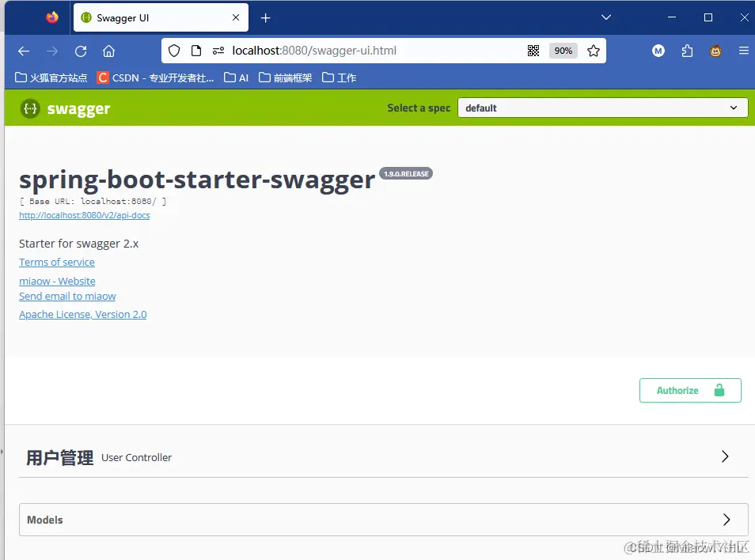This screenshot has height=560, width=755.
Task: Open the Select a spec dropdown
Action: tap(602, 108)
